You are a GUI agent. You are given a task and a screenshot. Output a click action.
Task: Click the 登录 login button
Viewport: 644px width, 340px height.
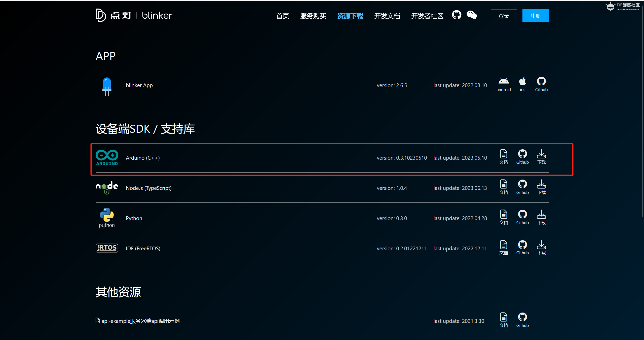click(504, 16)
